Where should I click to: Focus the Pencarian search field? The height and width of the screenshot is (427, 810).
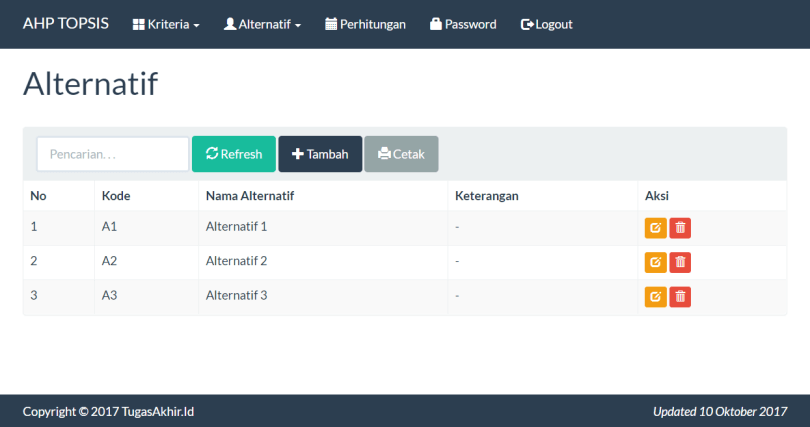113,154
